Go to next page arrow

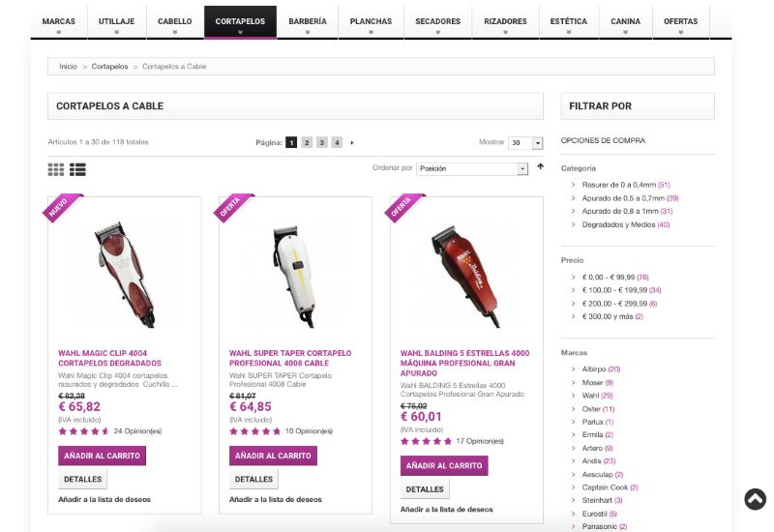[x=352, y=142]
